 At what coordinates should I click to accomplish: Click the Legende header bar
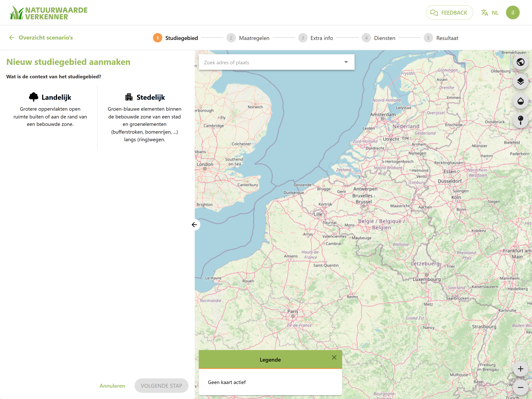coord(270,359)
